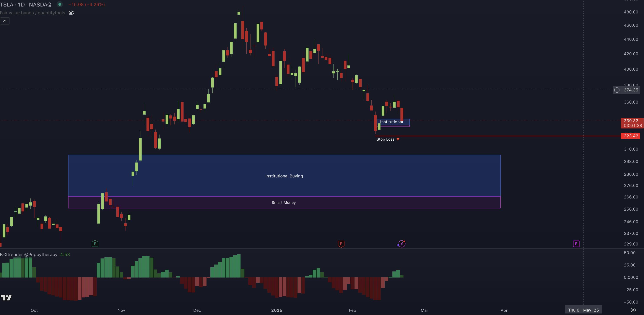Click the green market status dot
The image size is (644, 315).
click(60, 4)
